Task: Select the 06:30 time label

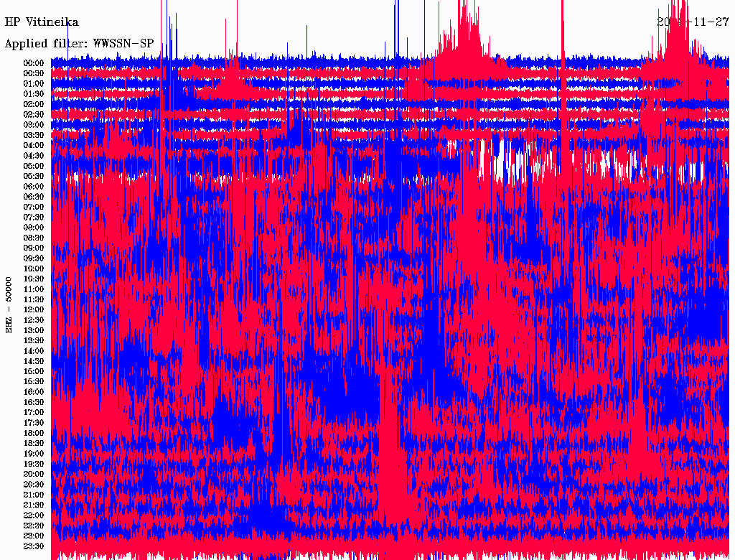Action: [x=34, y=197]
